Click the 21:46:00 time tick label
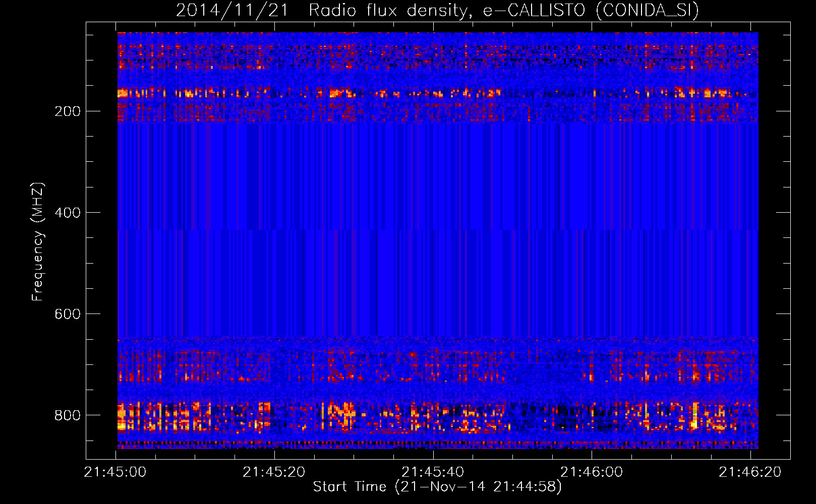Viewport: 816px width, 504px height. point(592,472)
